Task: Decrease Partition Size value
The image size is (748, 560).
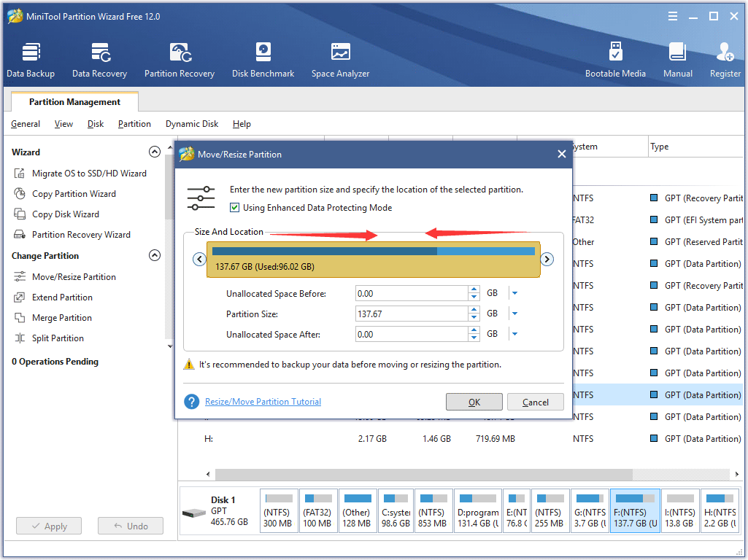Action: 474,318
